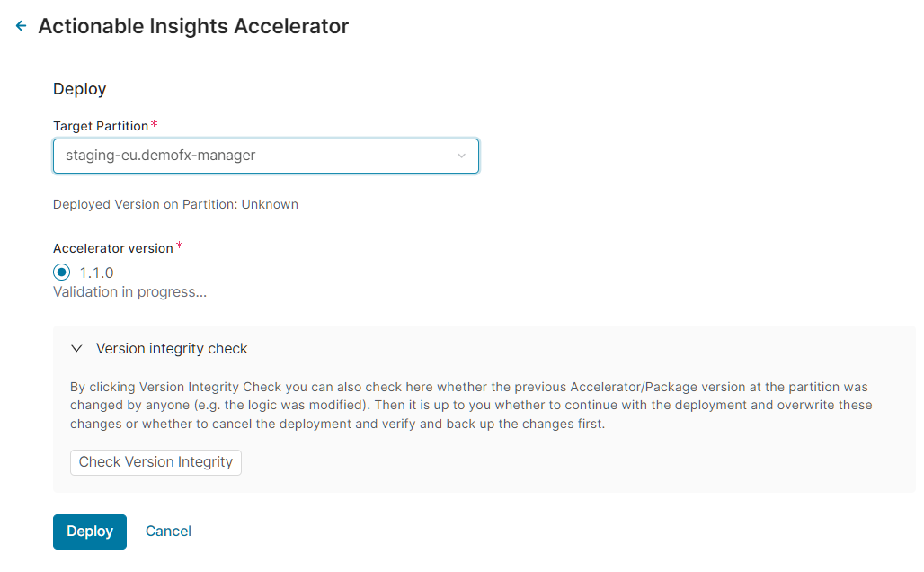Click the Deploy section heading
This screenshot has height=572, width=924.
pos(80,89)
